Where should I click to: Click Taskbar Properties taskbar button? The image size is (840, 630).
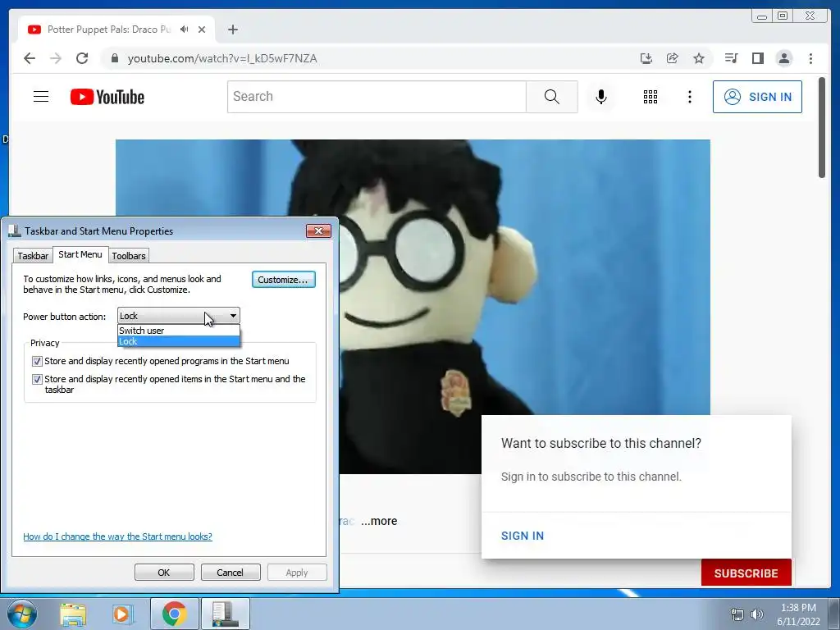click(225, 614)
